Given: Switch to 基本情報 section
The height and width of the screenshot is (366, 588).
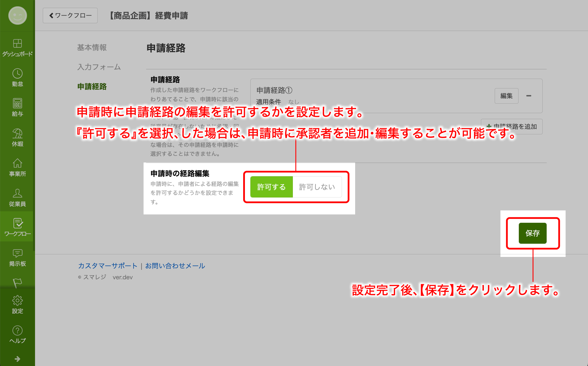Looking at the screenshot, I should coord(92,47).
